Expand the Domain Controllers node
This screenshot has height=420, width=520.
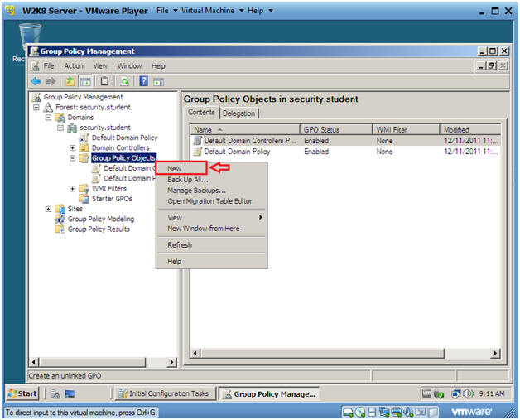[72, 147]
